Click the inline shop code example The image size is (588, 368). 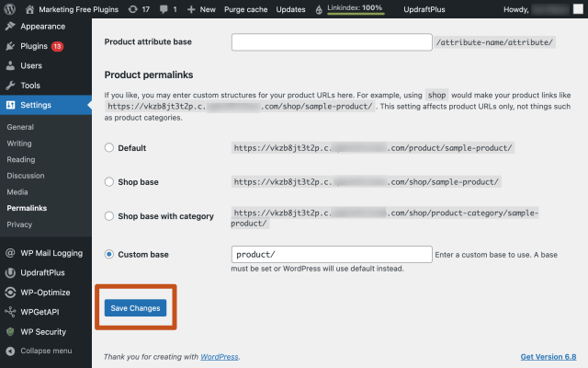(437, 95)
